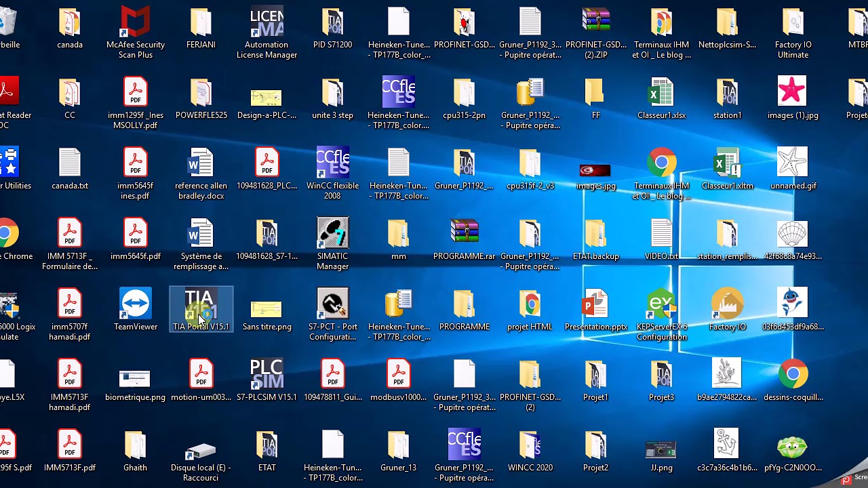Click the imm1295f _Ines MSOLLY.pdf file
Viewport: 868px width, 488px height.
(x=136, y=102)
